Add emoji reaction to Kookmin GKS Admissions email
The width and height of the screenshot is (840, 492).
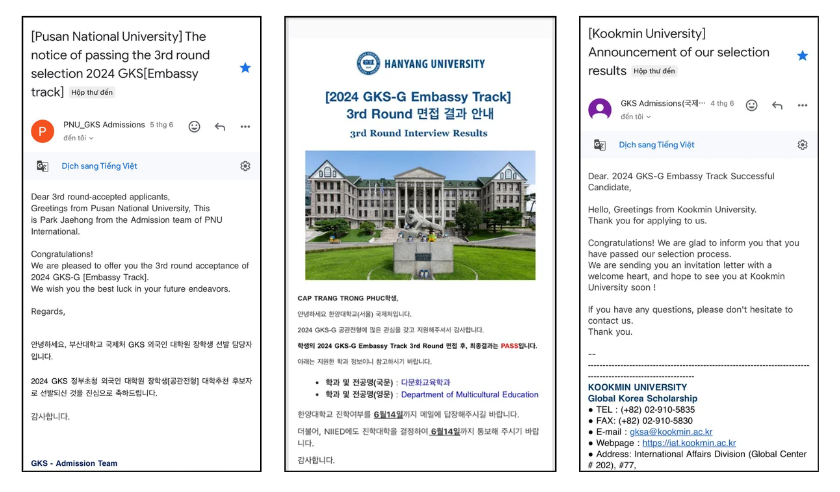click(x=752, y=105)
